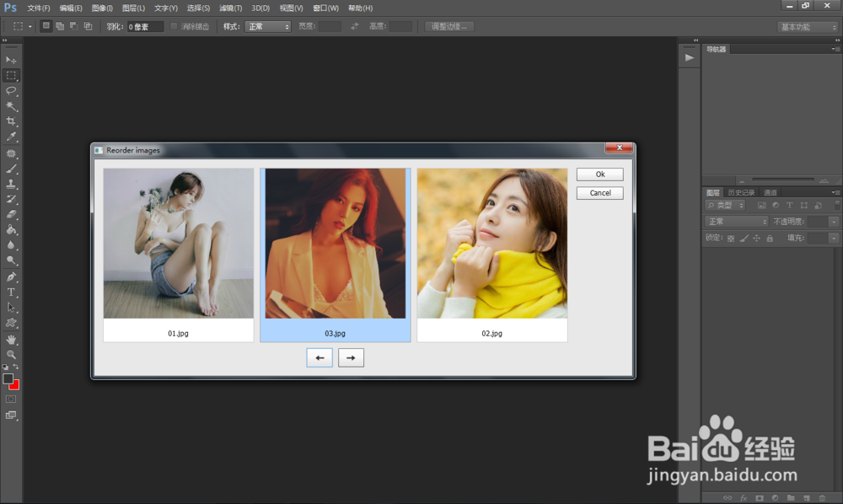
Task: Open the 基本功能 workspace dropdown
Action: pyautogui.click(x=808, y=27)
